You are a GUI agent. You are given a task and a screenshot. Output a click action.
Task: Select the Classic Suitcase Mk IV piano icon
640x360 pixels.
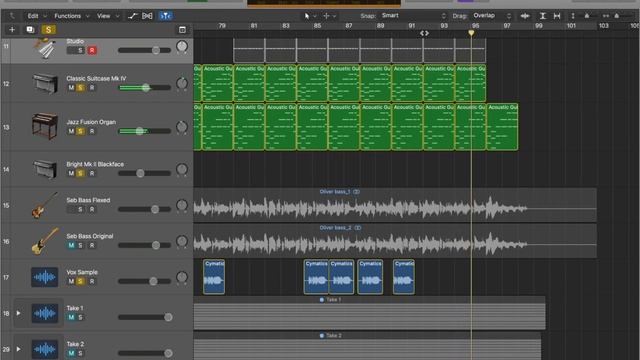(45, 83)
